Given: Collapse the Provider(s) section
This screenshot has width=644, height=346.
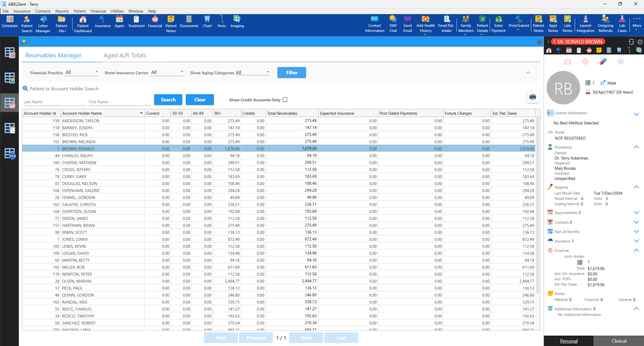Looking at the screenshot, I should coord(636,147).
